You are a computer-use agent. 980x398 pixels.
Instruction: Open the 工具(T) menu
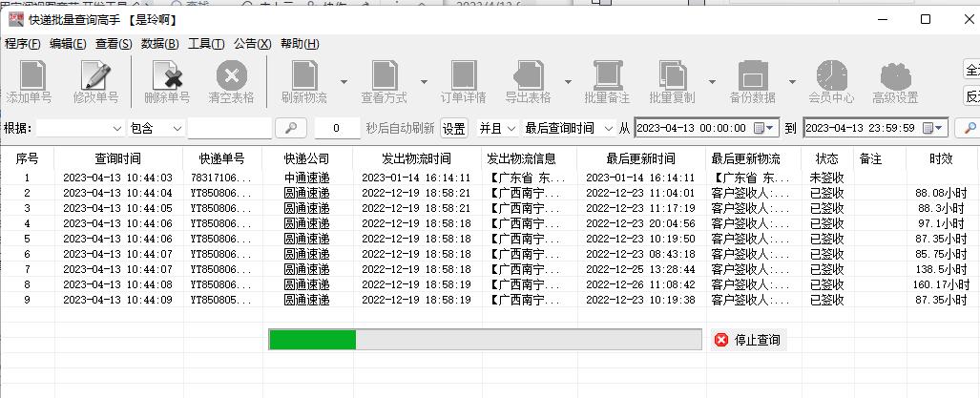click(x=206, y=44)
